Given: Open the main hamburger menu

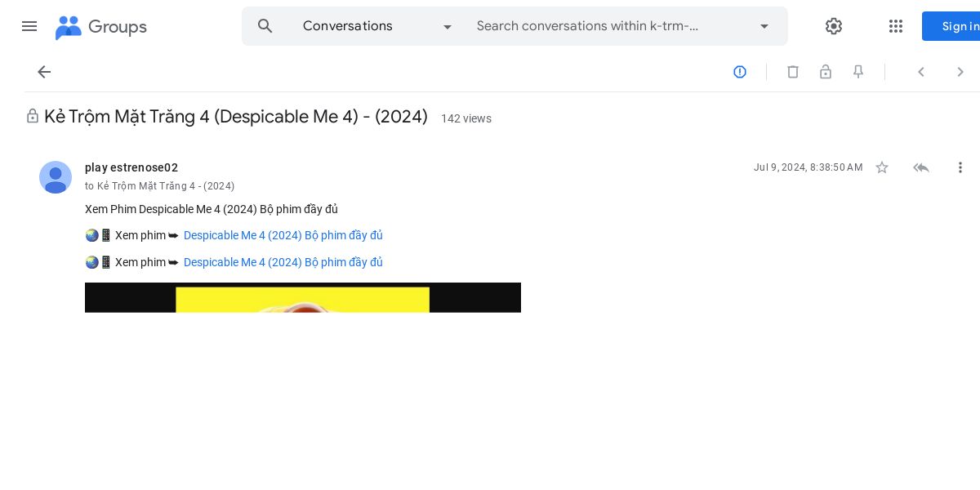Looking at the screenshot, I should (29, 26).
